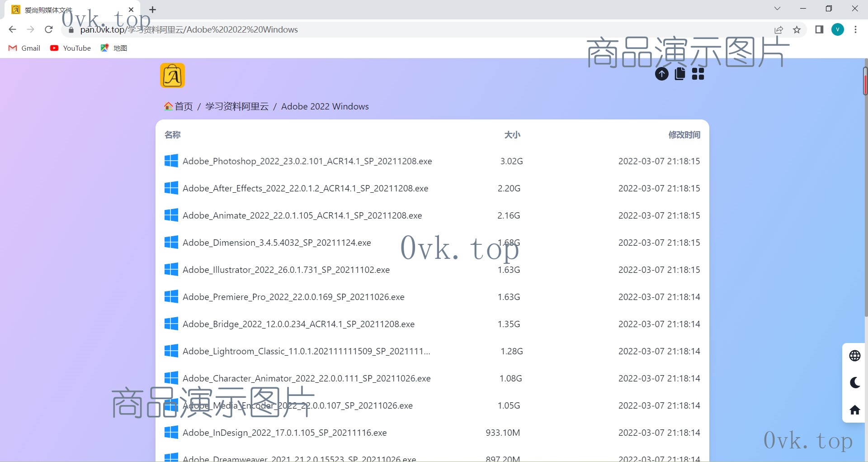The height and width of the screenshot is (462, 868).
Task: Reload the current page
Action: tap(49, 29)
